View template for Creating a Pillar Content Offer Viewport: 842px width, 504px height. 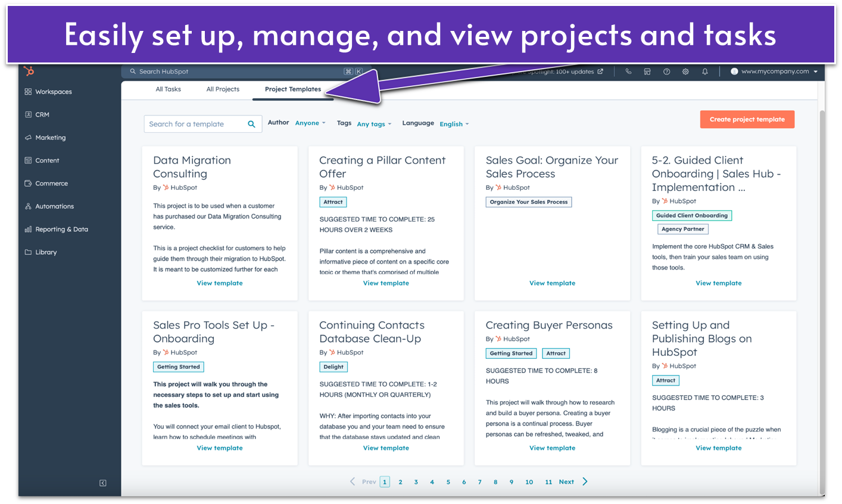pyautogui.click(x=386, y=283)
